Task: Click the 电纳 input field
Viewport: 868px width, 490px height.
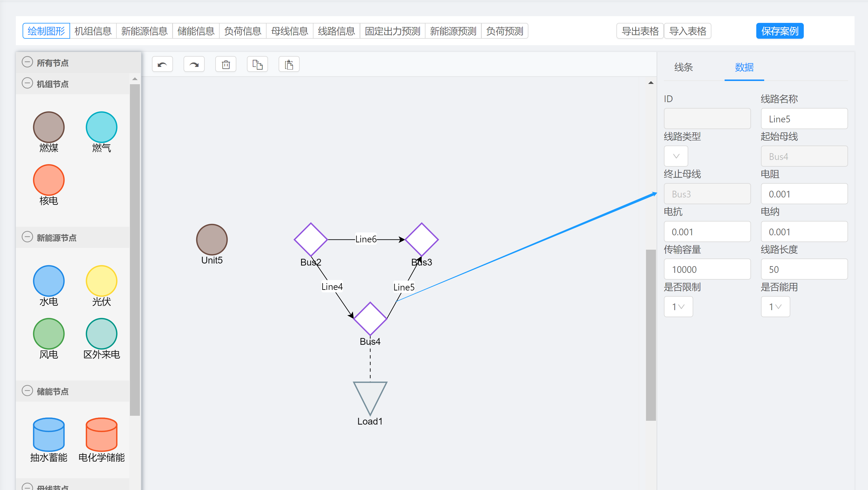Action: coord(804,231)
